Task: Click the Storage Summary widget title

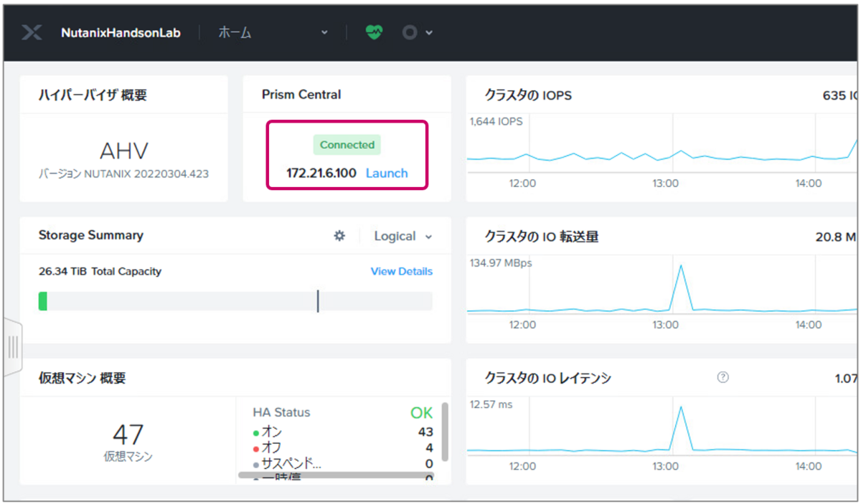Action: 91,235
